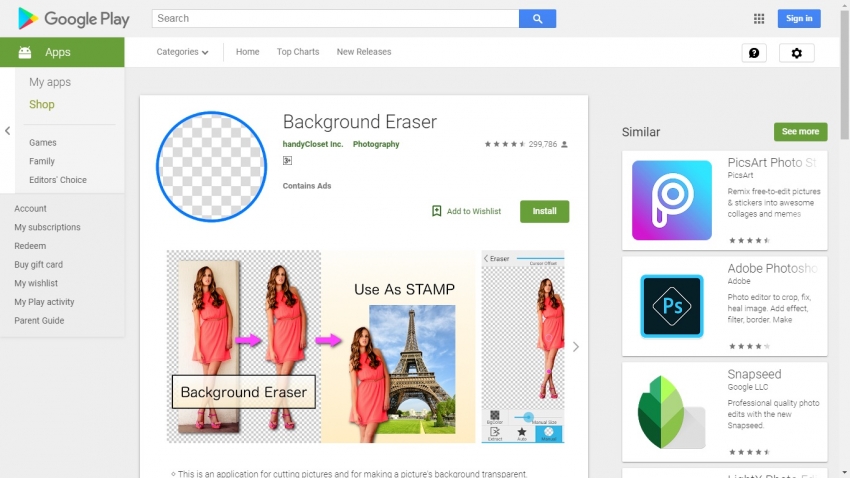Click the See more button
This screenshot has height=478, width=850.
800,132
